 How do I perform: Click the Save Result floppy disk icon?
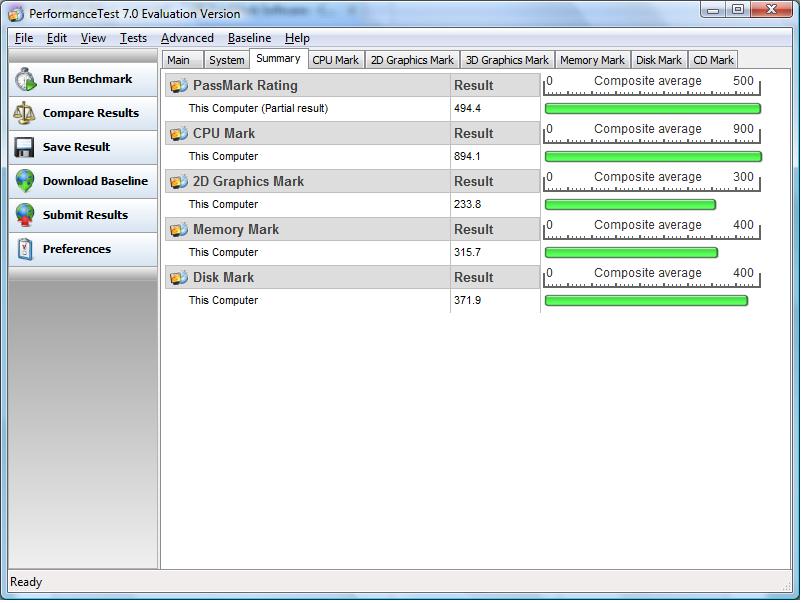(24, 147)
